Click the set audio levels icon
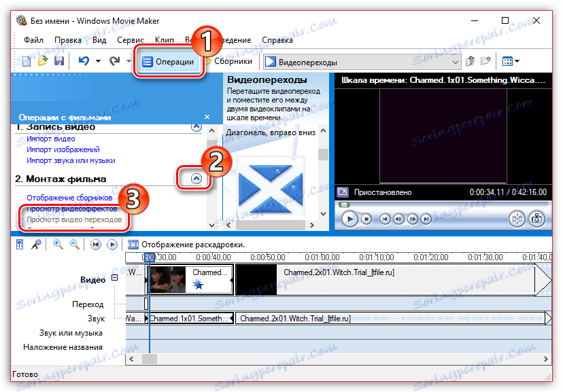The height and width of the screenshot is (392, 563). coord(20,244)
